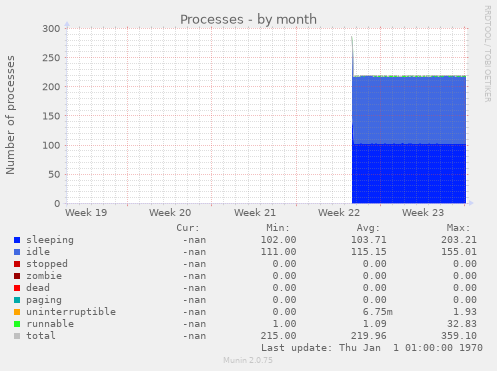Click uninterruptible average value 6.75m
The width and height of the screenshot is (497, 371).
click(378, 312)
